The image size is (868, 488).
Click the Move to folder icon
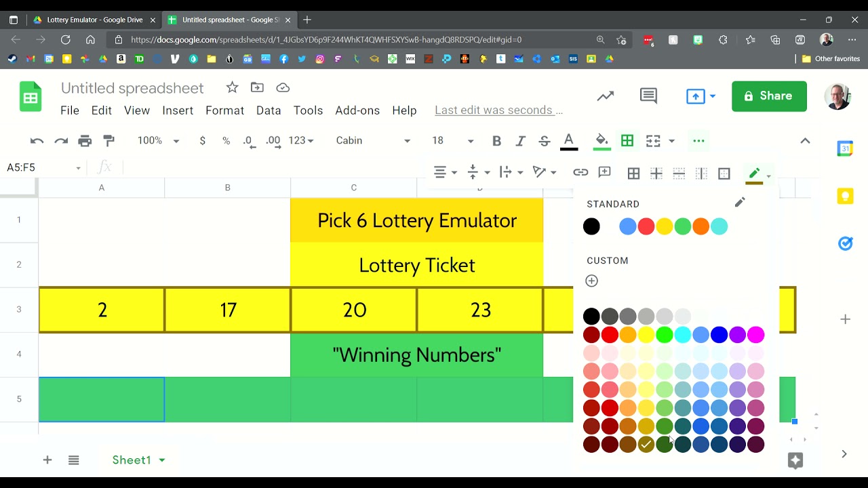pos(257,87)
